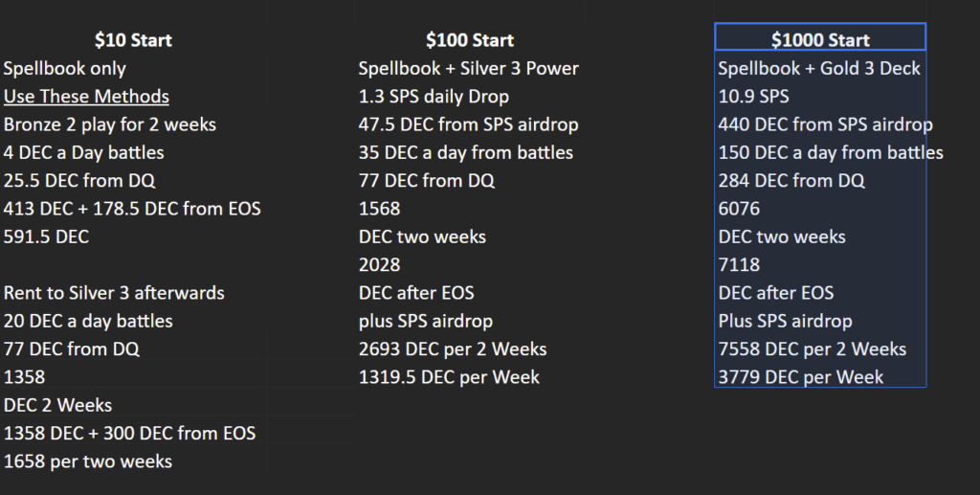Viewport: 980px width, 495px height.
Task: Select the 1.3 SPS daily Drop cell
Action: point(434,97)
